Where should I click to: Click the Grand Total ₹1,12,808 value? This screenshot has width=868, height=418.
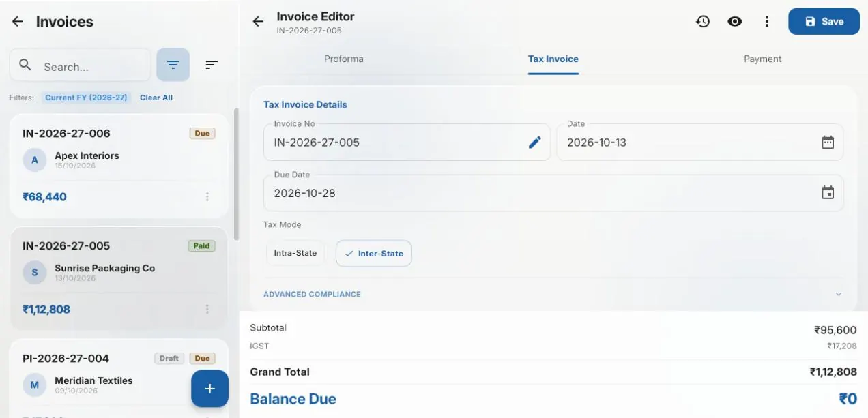pos(833,372)
